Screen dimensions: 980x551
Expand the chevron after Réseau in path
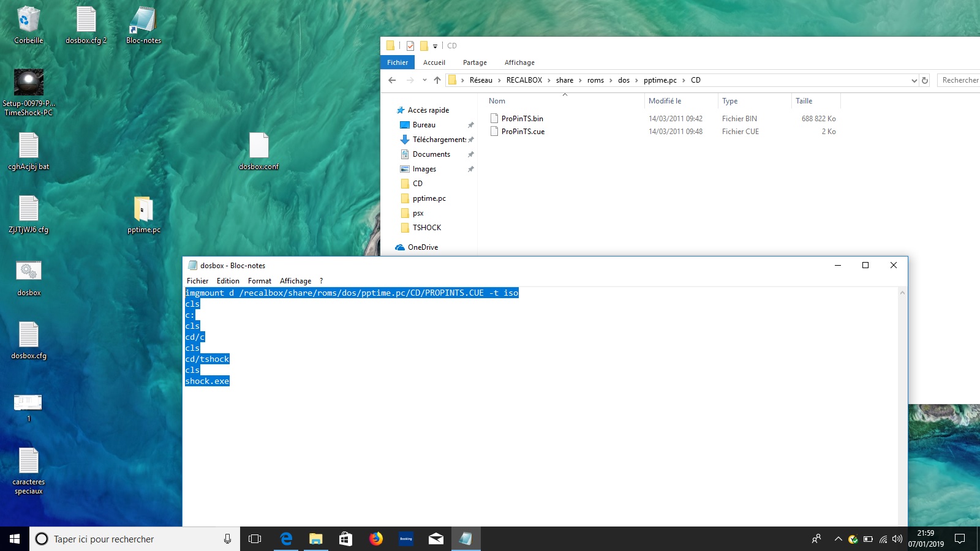pos(499,80)
